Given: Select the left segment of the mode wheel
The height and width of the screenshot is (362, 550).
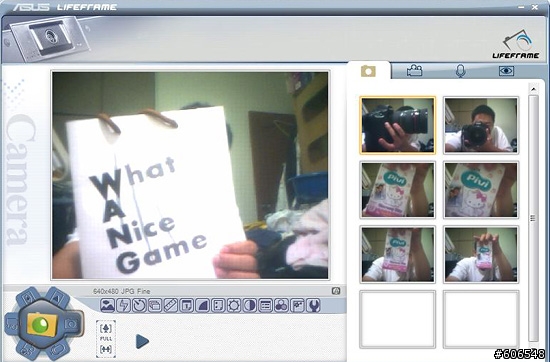Looking at the screenshot, I should click(x=13, y=323).
